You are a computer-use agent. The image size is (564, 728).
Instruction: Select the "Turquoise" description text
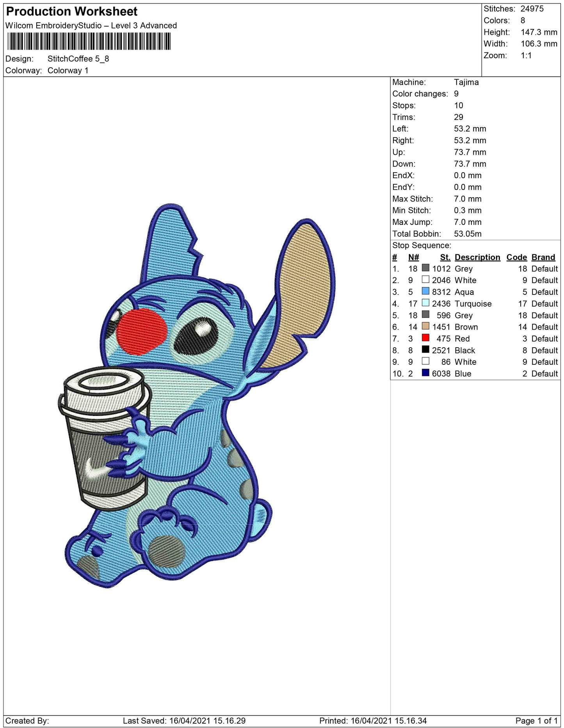(473, 304)
